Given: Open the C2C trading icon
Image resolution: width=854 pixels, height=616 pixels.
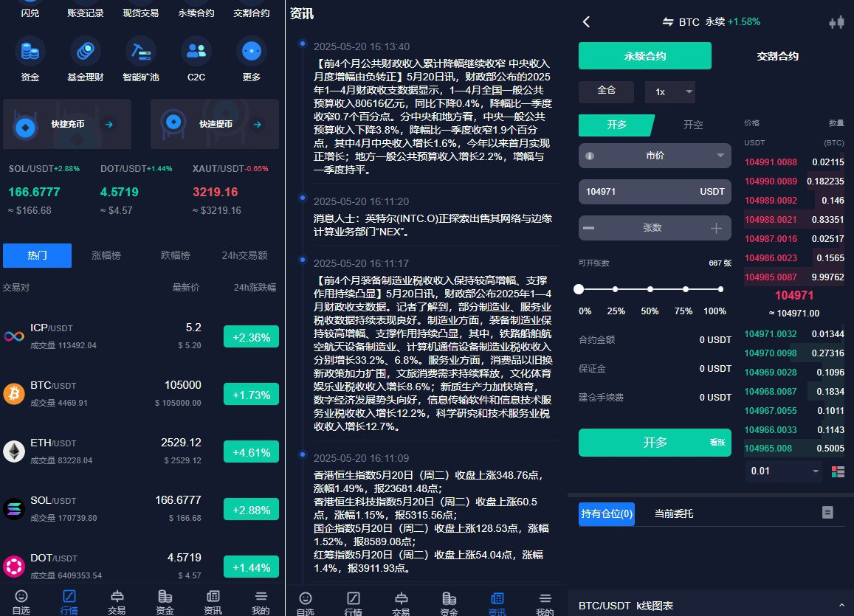Looking at the screenshot, I should 196,52.
